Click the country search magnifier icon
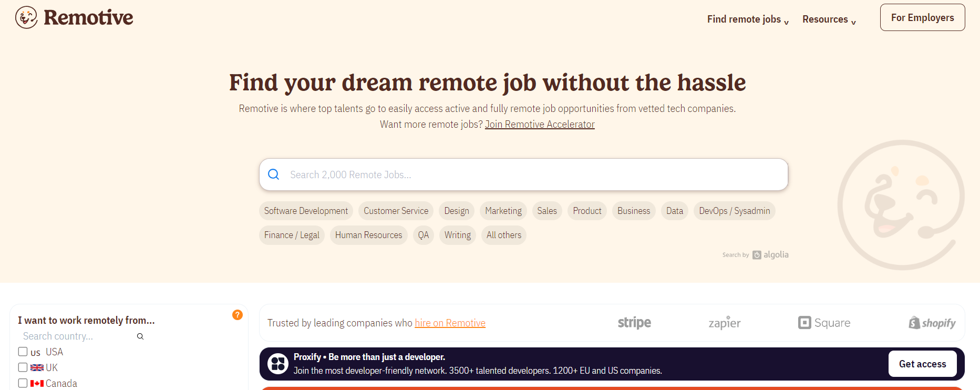Screen dimensions: 980x390 click(x=140, y=336)
